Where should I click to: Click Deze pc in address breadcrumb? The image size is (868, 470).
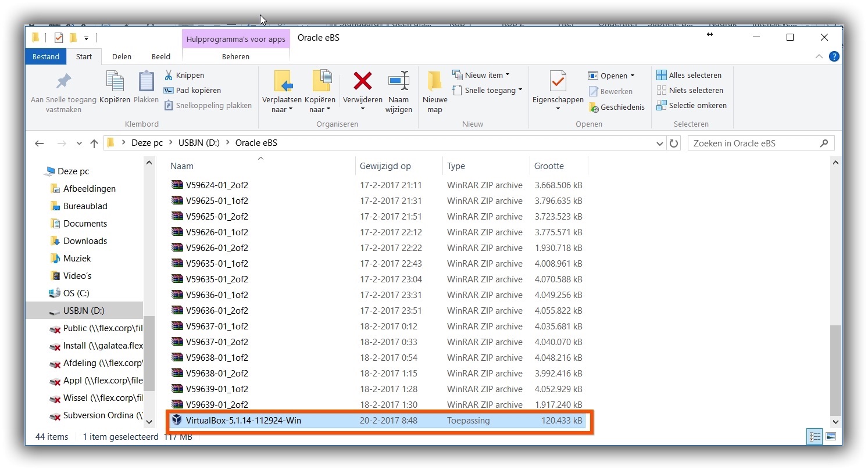point(147,143)
